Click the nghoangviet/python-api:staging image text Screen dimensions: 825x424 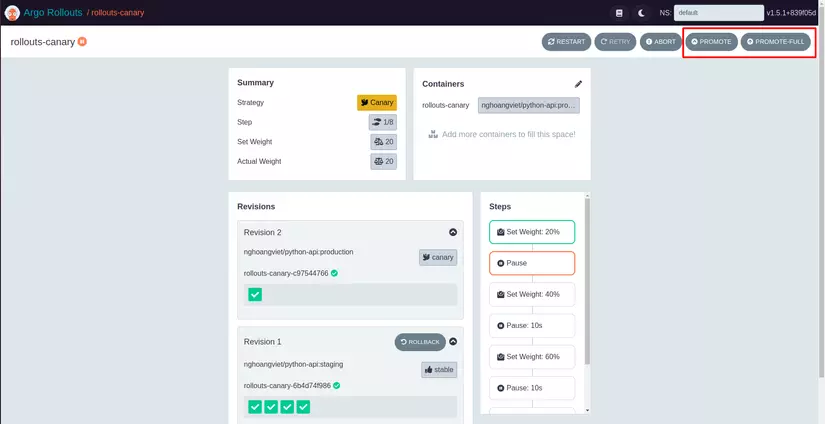(x=294, y=364)
